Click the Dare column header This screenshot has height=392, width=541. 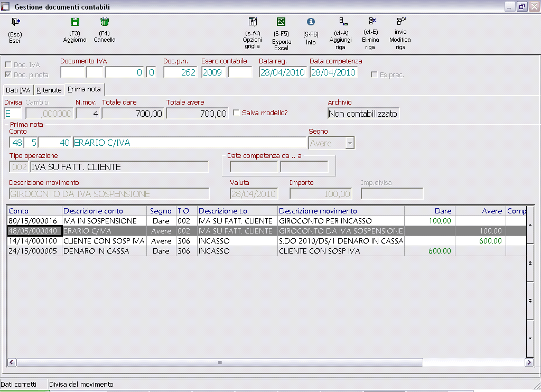[x=430, y=211]
